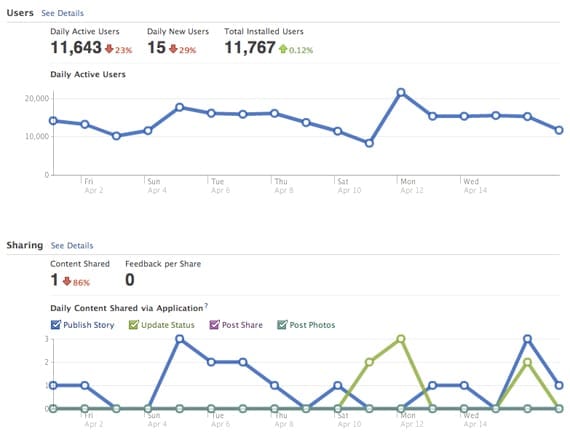
Task: Open See Details link beside Users
Action: [x=63, y=13]
